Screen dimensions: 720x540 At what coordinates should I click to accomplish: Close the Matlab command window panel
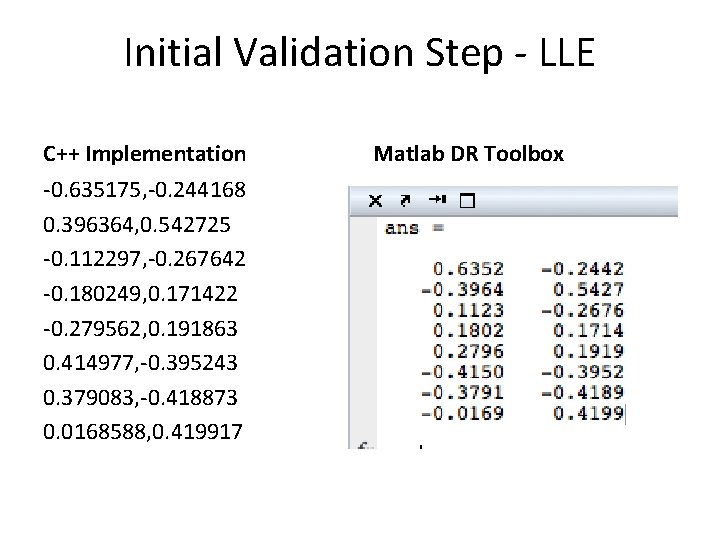(375, 200)
